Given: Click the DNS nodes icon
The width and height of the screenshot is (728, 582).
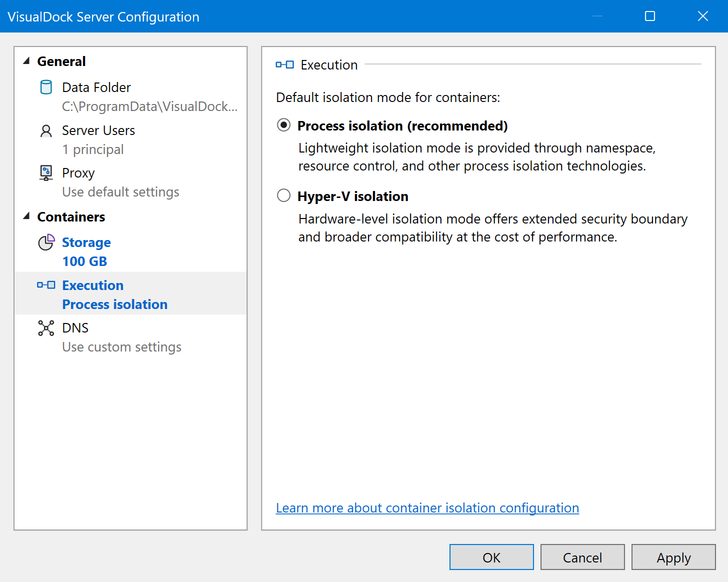Looking at the screenshot, I should [x=46, y=328].
